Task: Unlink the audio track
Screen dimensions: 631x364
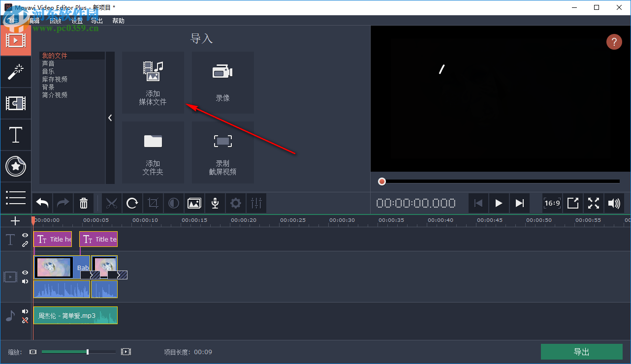Action: click(x=25, y=320)
